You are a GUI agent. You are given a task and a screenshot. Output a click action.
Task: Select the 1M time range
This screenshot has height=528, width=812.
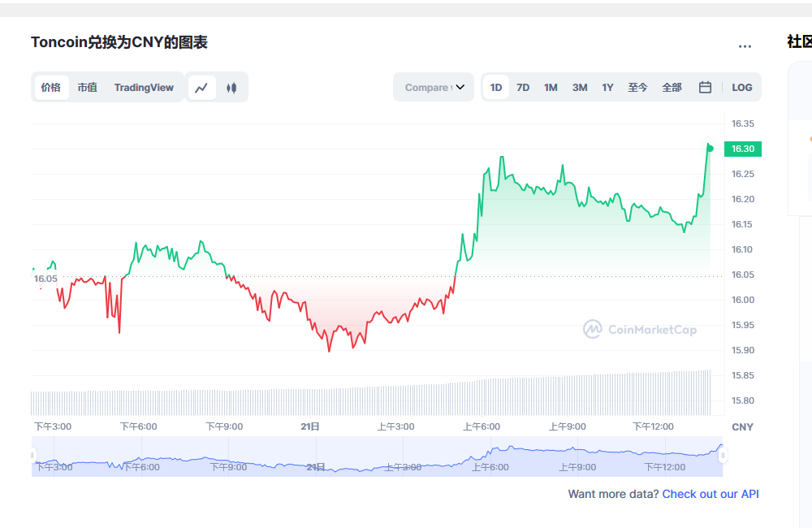551,88
